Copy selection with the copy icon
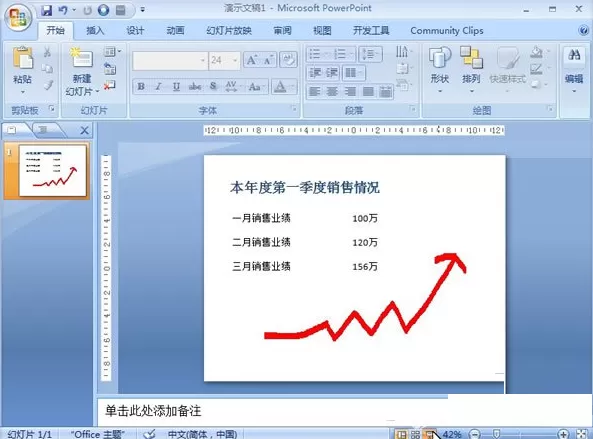The image size is (593, 439). pos(47,68)
